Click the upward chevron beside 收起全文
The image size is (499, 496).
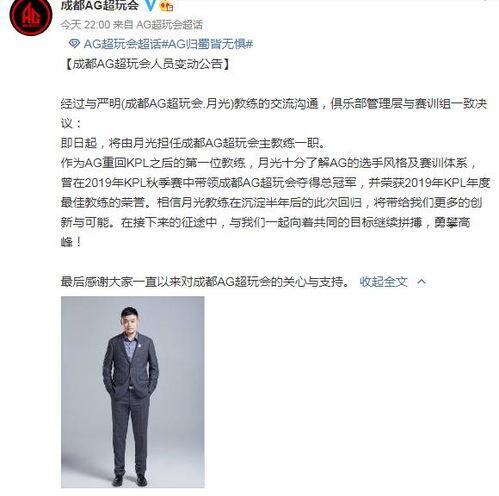421,282
